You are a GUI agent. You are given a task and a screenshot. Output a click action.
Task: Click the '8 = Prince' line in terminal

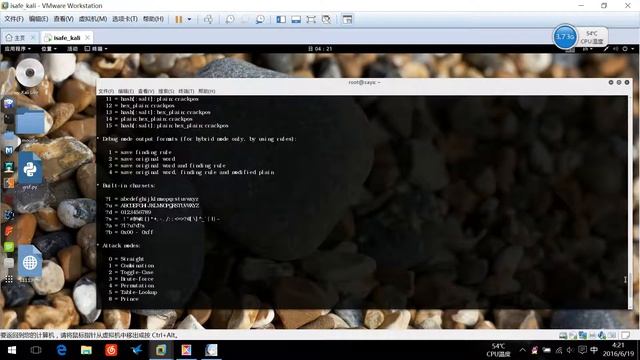tap(123, 299)
